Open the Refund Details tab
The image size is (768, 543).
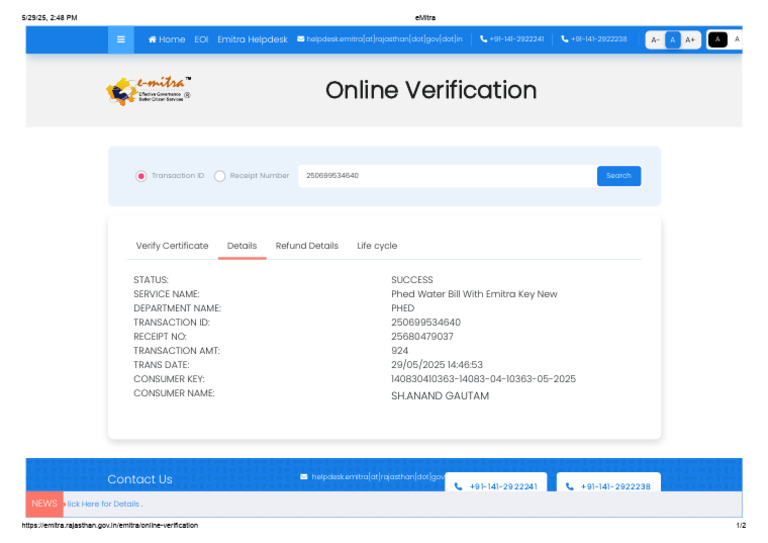click(307, 246)
